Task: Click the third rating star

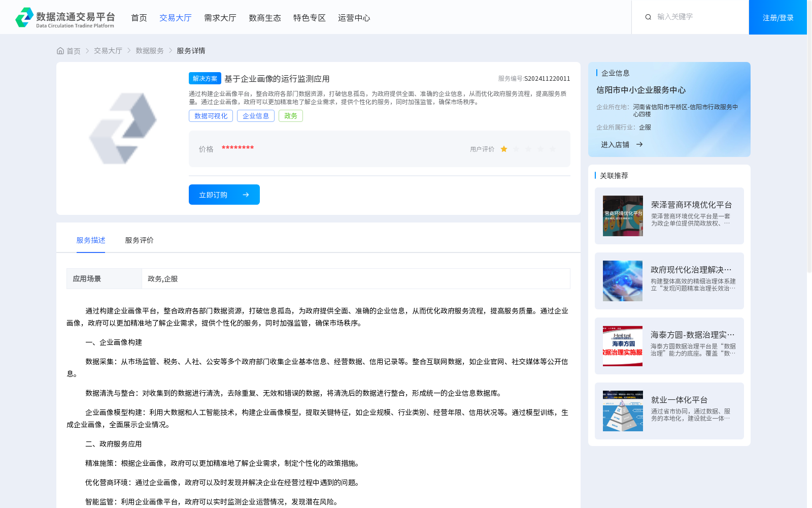Action: (528, 149)
